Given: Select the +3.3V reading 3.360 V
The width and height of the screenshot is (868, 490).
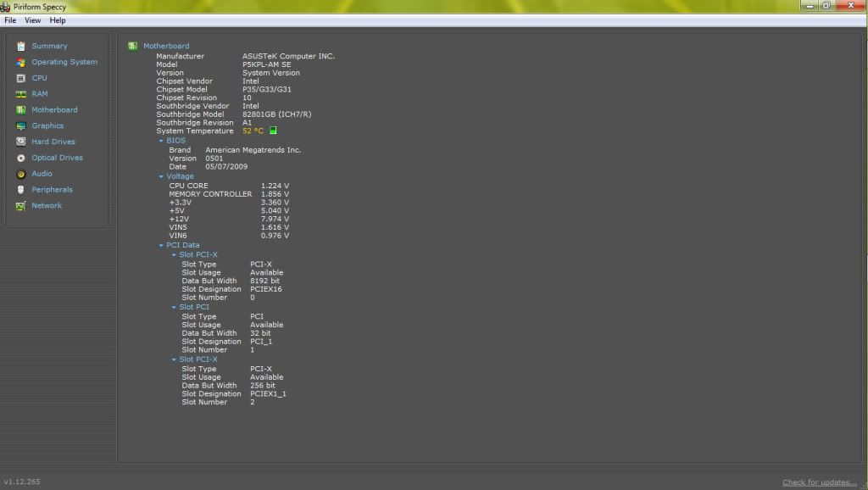Looking at the screenshot, I should tap(275, 203).
